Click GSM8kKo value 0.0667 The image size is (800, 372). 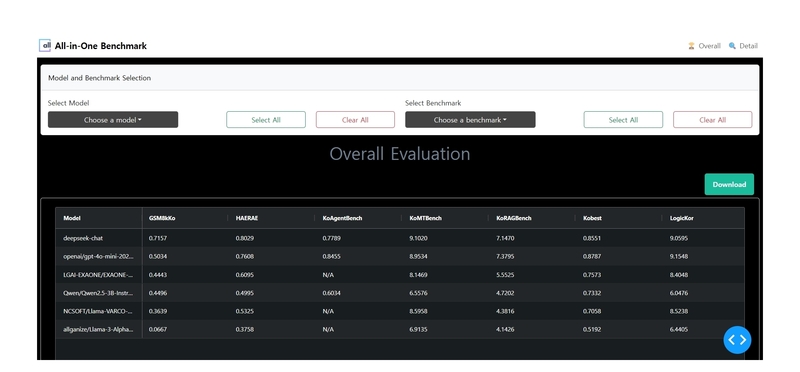coord(158,329)
